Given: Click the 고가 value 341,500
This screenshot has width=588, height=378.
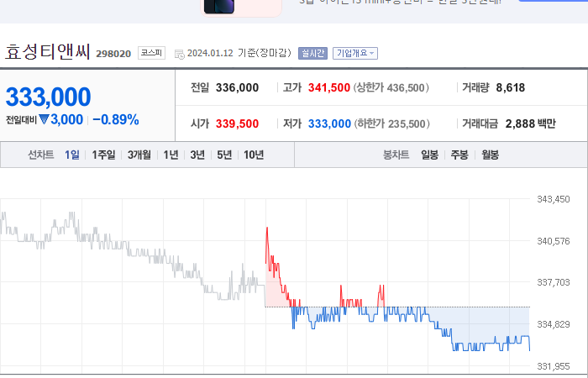Looking at the screenshot, I should 329,87.
